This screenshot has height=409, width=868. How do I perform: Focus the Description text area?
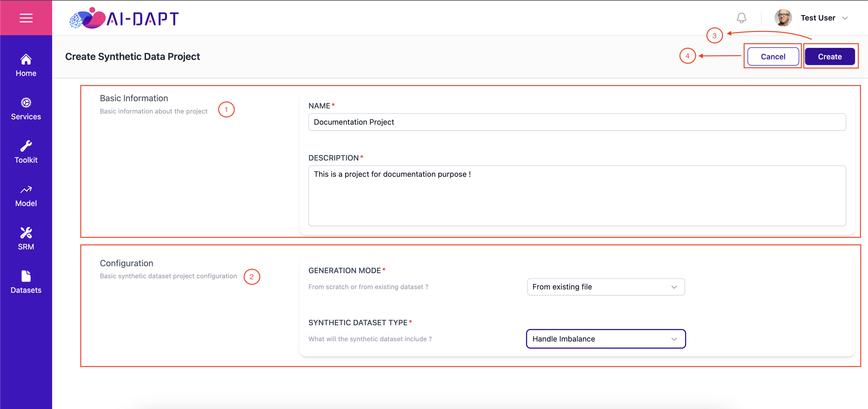click(577, 195)
